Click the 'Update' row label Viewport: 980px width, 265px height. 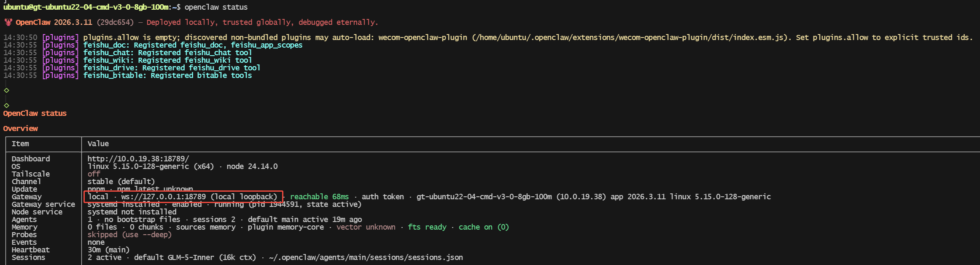24,189
